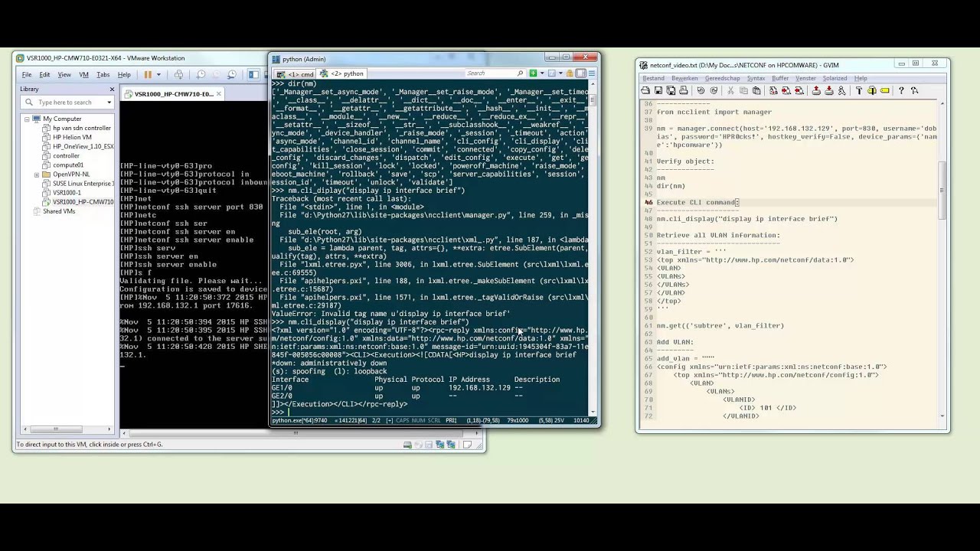
Task: Expand the OpenVPN-NL tree node
Action: click(37, 174)
